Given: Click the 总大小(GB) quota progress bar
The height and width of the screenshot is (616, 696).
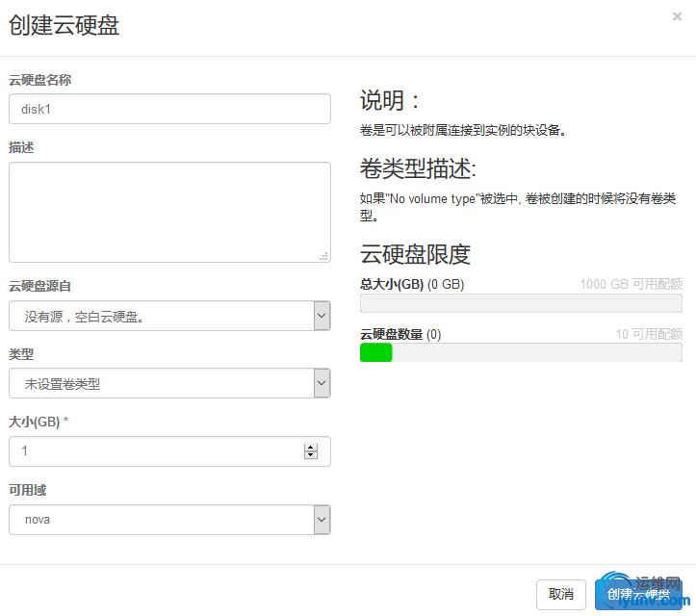Looking at the screenshot, I should (x=520, y=304).
